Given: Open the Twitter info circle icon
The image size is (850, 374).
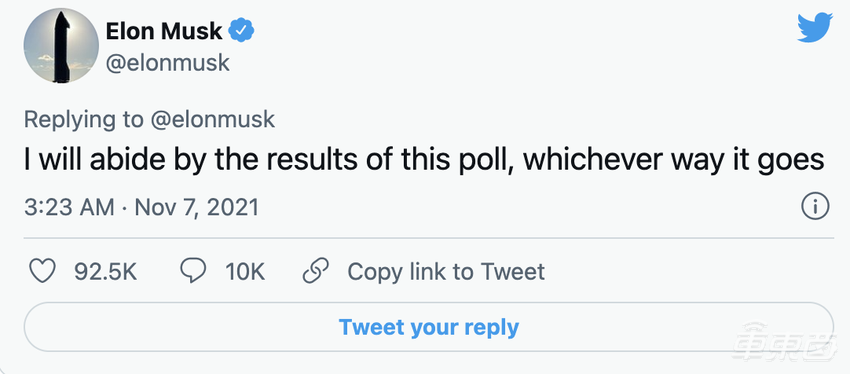Looking at the screenshot, I should [x=815, y=207].
